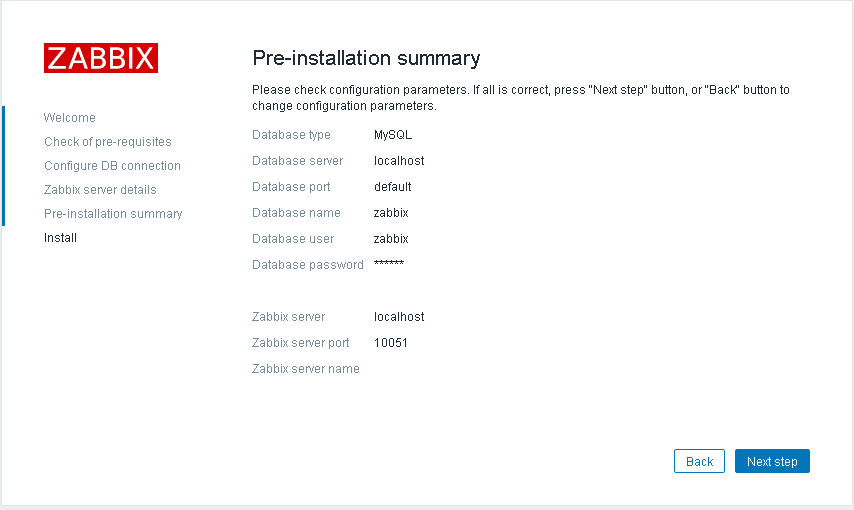Click the Database user zabbix value
This screenshot has width=854, height=510.
(391, 239)
